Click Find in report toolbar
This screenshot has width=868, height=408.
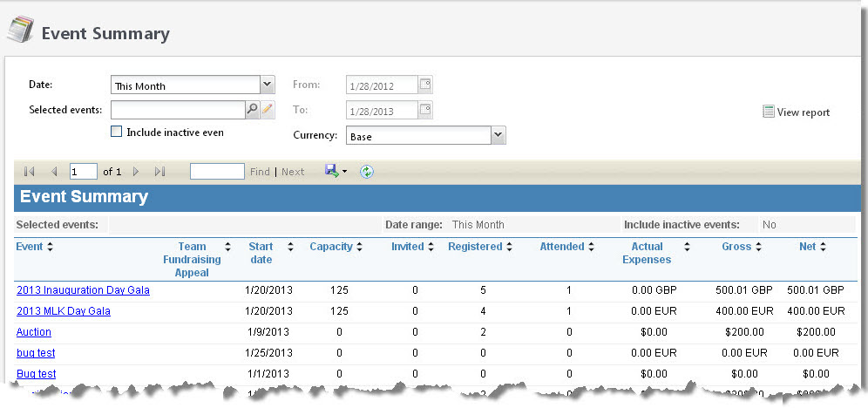(260, 172)
